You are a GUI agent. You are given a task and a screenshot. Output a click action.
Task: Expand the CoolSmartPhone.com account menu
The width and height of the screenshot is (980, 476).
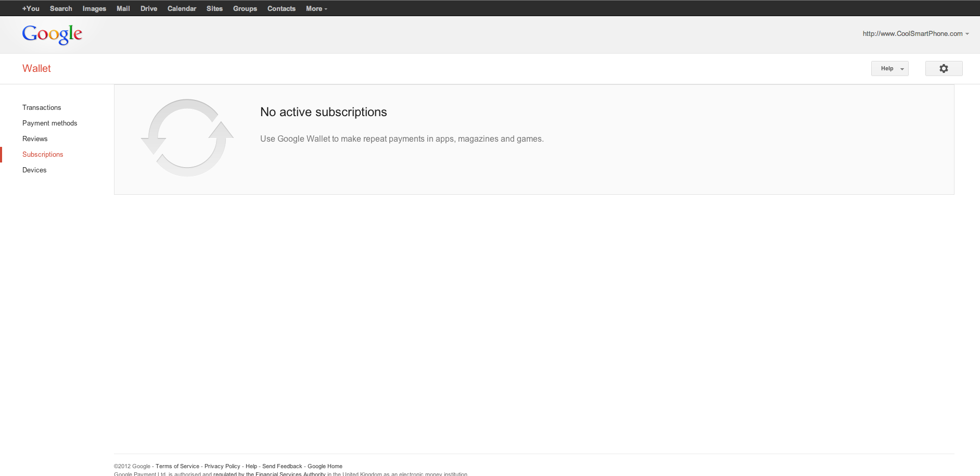coord(915,33)
